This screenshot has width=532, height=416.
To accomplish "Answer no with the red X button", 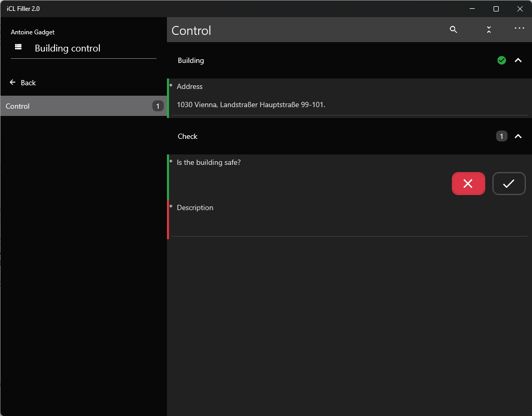I will (468, 184).
